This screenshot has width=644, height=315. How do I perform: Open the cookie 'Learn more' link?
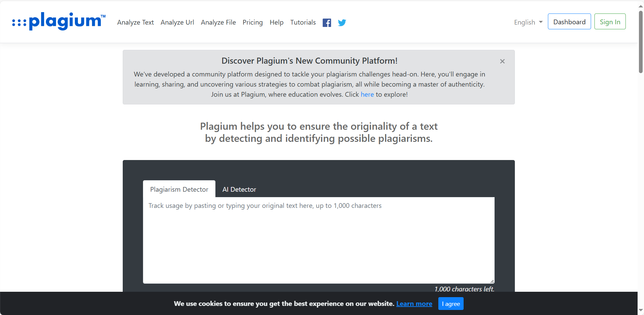pyautogui.click(x=414, y=304)
